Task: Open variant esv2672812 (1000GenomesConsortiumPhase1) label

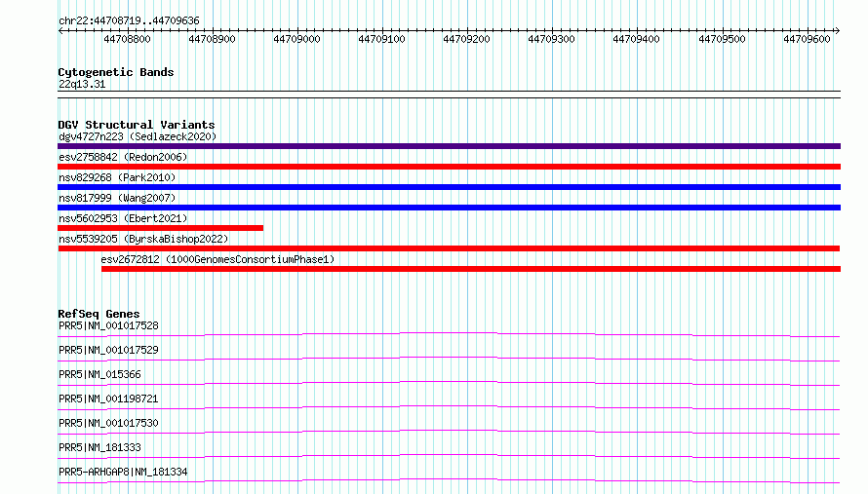Action: [217, 259]
